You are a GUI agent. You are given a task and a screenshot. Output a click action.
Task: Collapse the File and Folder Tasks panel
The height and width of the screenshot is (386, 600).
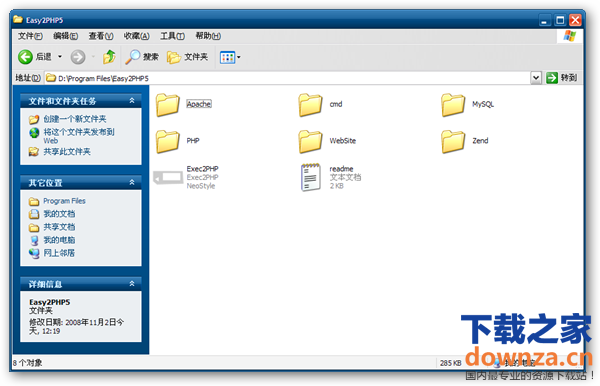pos(132,101)
